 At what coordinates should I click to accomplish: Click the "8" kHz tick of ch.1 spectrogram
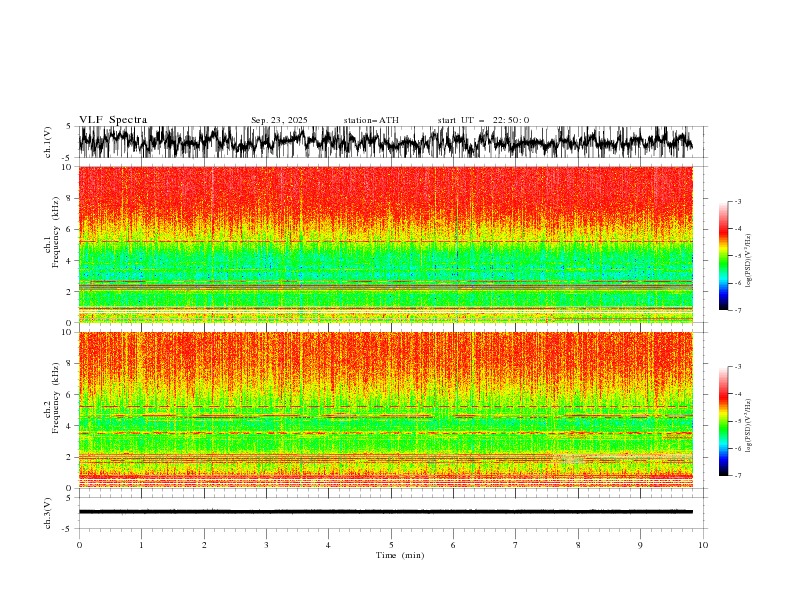pos(70,198)
